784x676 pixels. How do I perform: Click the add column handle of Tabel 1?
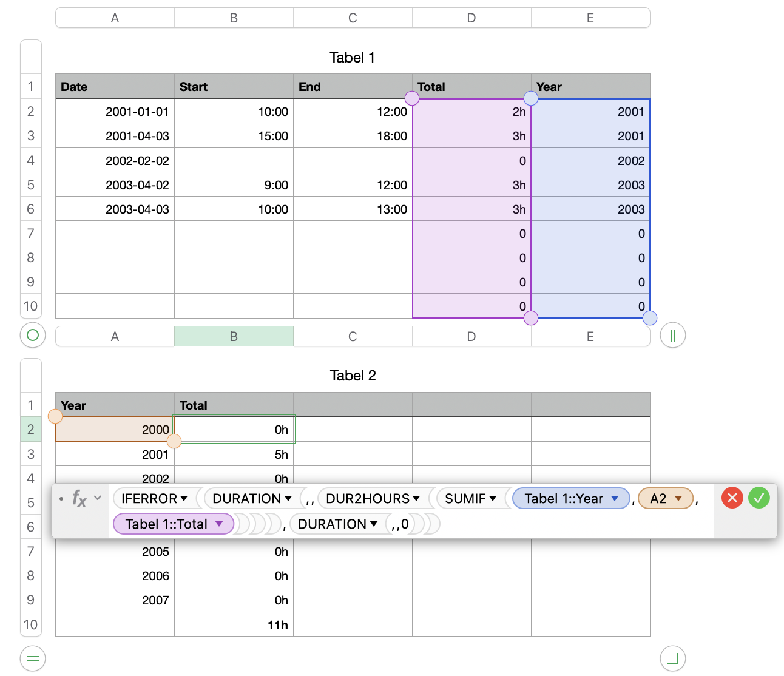[673, 335]
